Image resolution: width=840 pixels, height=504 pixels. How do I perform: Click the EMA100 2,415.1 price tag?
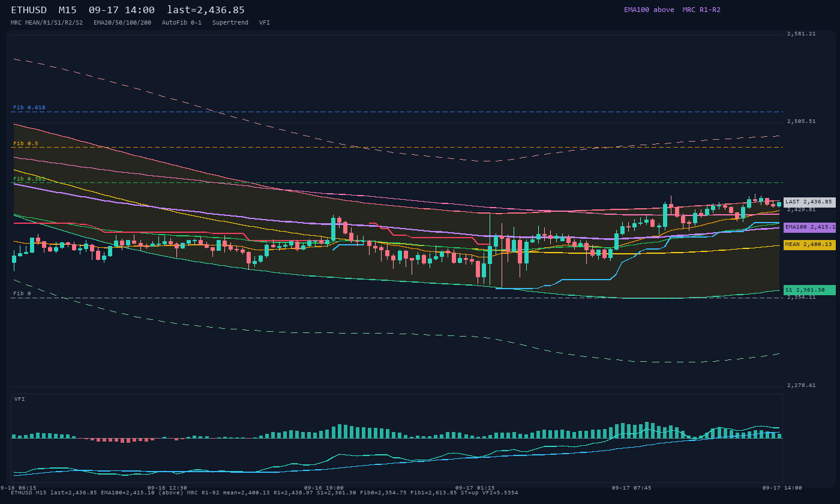[809, 227]
